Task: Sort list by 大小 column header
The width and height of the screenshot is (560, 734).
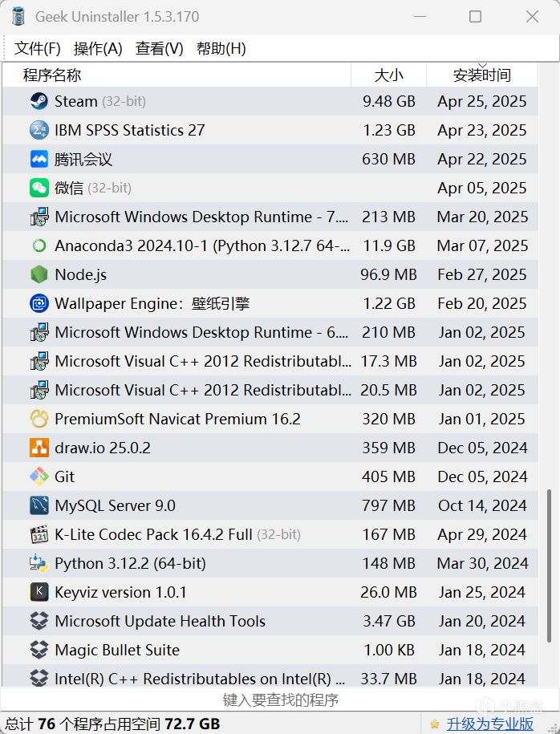Action: [x=389, y=75]
